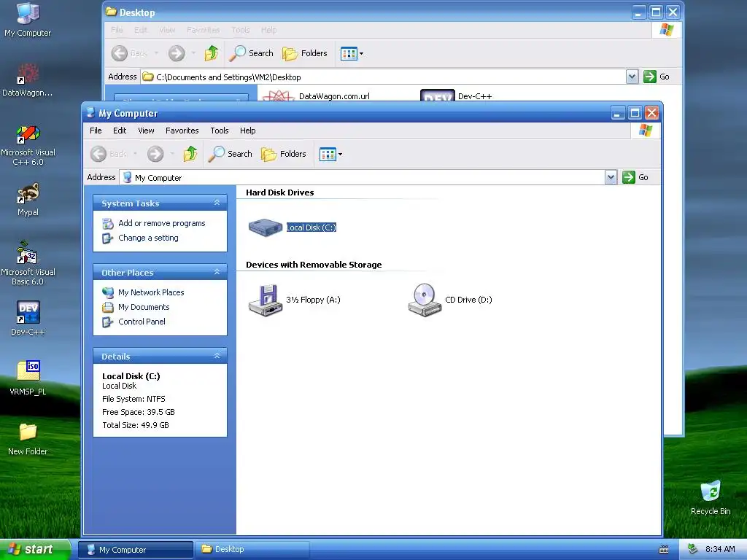Click Desktop window address path field
Image resolution: width=747 pixels, height=560 pixels.
(384, 77)
